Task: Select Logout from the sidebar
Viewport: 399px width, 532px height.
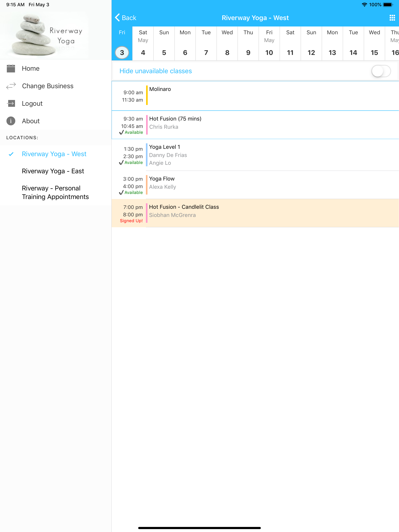Action: click(x=56, y=103)
